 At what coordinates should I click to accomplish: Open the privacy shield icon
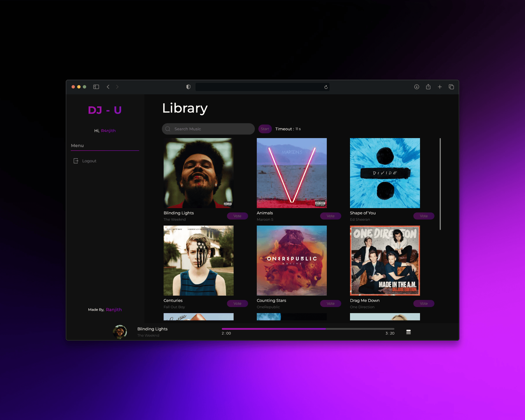click(188, 87)
